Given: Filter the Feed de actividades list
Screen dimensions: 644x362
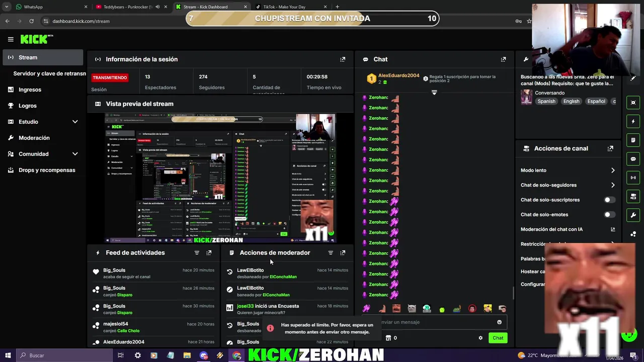Looking at the screenshot, I should 197,253.
